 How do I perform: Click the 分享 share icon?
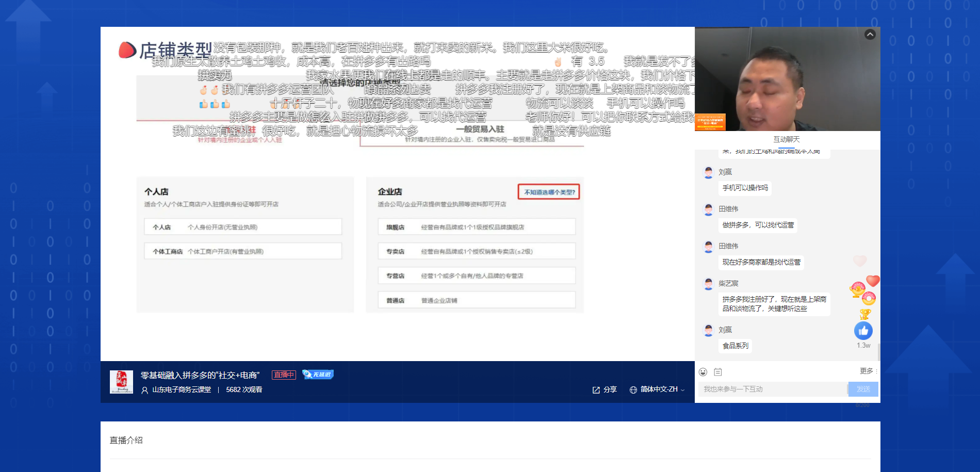tap(596, 390)
